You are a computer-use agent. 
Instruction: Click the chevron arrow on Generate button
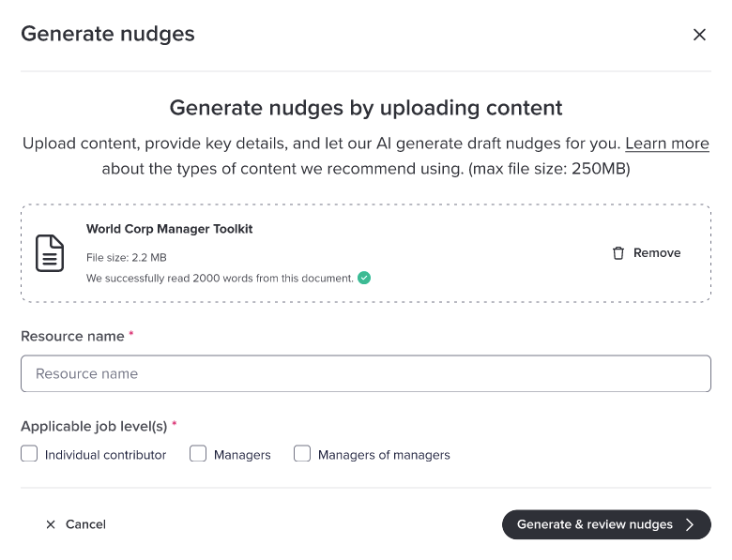(690, 524)
